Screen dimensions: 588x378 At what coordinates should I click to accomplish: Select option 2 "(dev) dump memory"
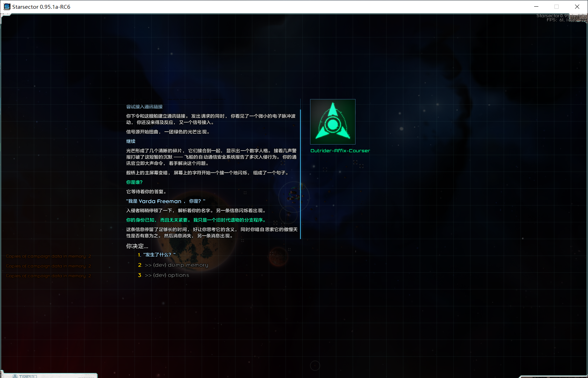(x=176, y=265)
